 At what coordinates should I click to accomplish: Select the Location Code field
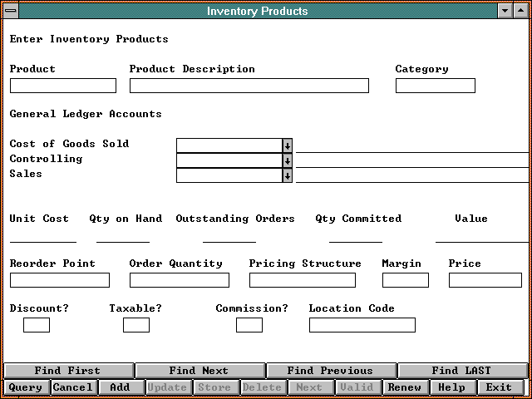[362, 325]
